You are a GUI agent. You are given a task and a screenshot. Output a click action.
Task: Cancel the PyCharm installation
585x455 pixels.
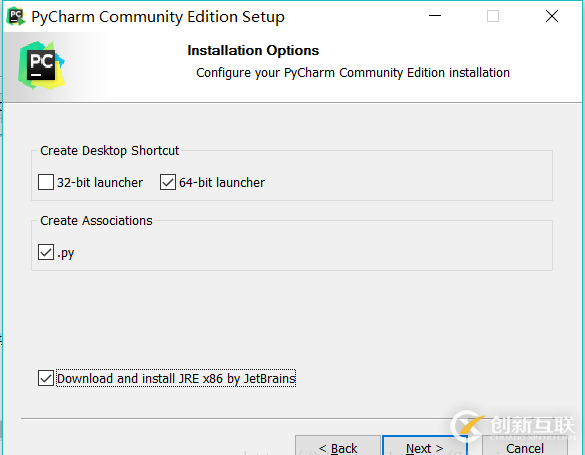[525, 446]
